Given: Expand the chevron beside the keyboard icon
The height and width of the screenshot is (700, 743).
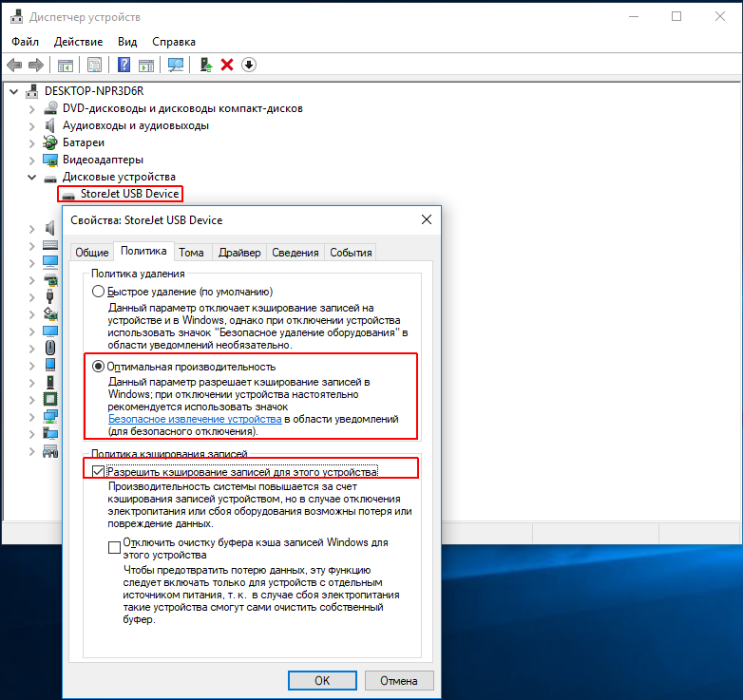Looking at the screenshot, I should click(x=31, y=246).
